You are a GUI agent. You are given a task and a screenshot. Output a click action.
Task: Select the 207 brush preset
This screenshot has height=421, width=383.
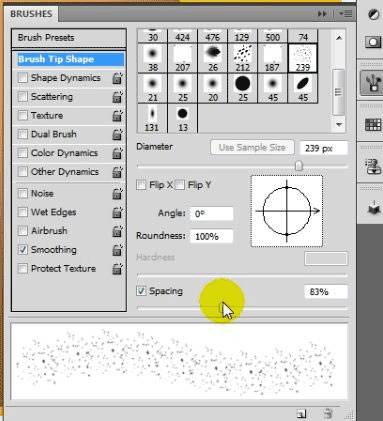pyautogui.click(x=182, y=58)
